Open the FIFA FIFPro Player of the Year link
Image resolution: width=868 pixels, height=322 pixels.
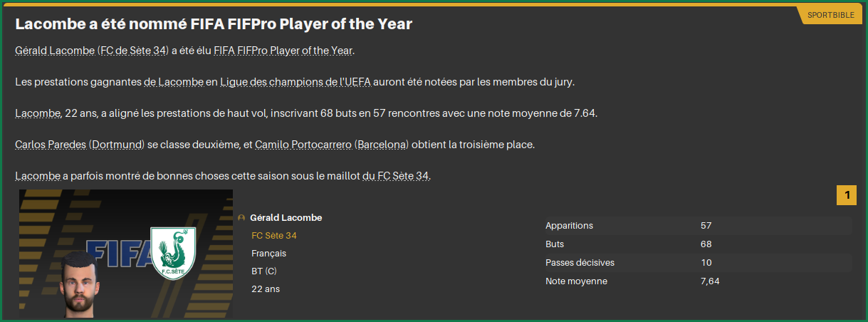283,51
